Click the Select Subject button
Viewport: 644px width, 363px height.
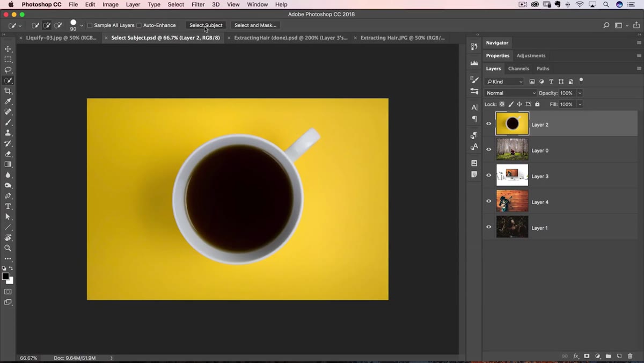coord(206,25)
